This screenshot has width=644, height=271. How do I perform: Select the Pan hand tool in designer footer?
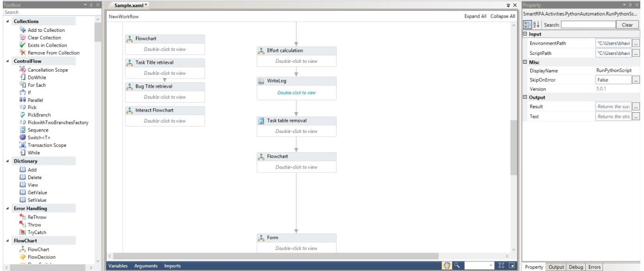pyautogui.click(x=447, y=265)
